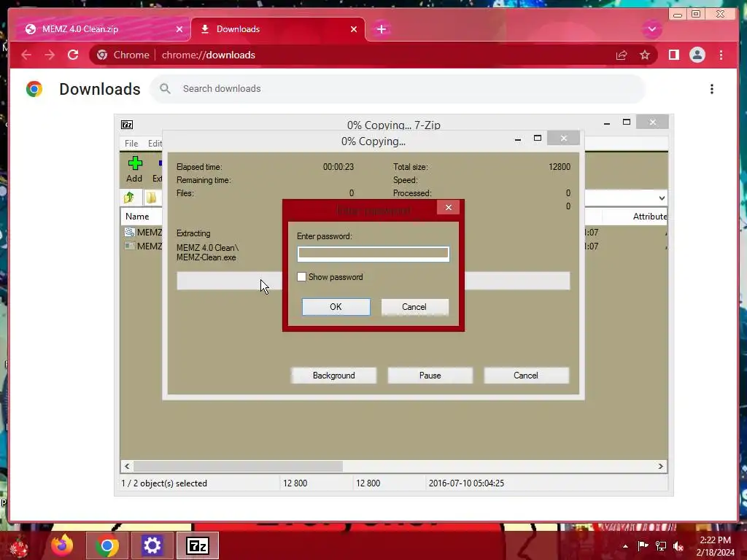Toggle Chrome side panel icon
This screenshot has height=560, width=747.
[x=673, y=55]
